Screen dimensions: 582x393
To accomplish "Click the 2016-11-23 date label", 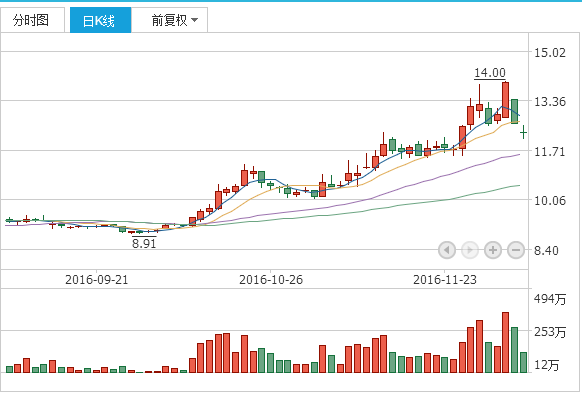I will click(x=445, y=279).
